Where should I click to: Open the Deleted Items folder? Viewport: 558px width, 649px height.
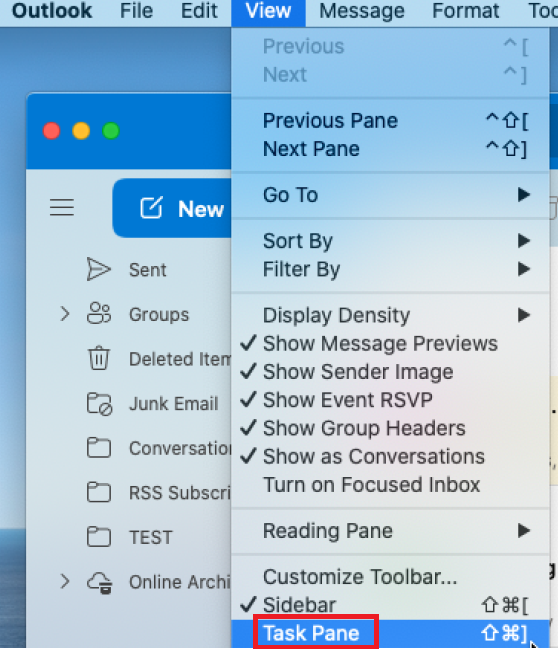(180, 359)
